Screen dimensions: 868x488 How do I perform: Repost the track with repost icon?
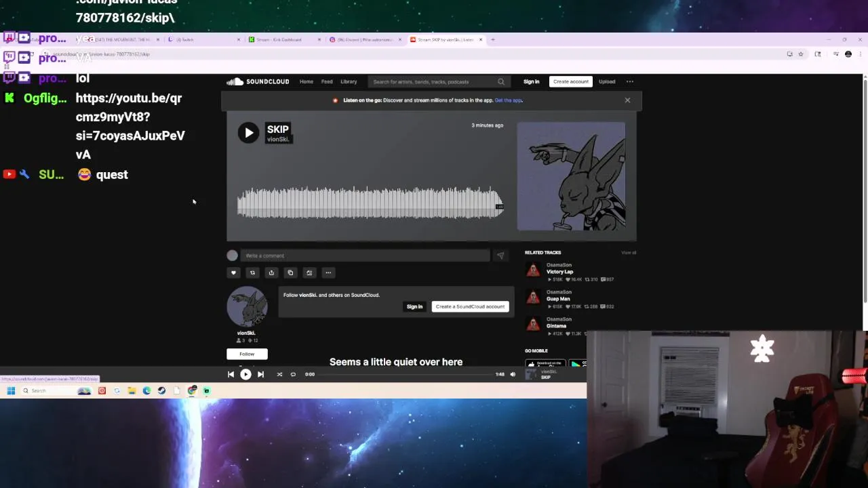pos(252,272)
